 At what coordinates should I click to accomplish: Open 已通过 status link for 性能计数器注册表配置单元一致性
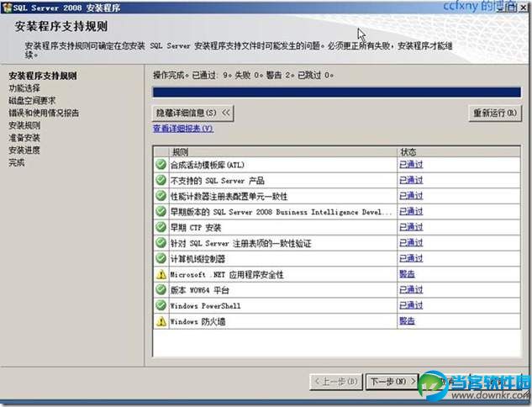coord(411,196)
